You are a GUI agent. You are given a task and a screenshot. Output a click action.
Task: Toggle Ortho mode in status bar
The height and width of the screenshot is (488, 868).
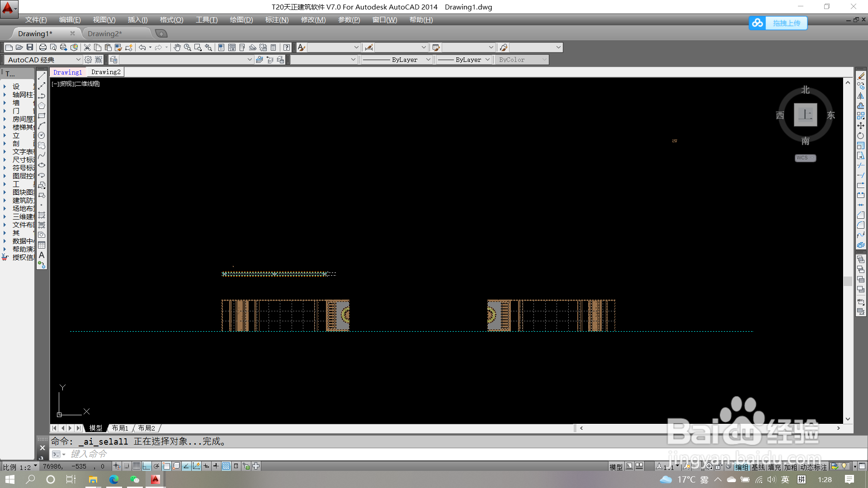coord(146,466)
